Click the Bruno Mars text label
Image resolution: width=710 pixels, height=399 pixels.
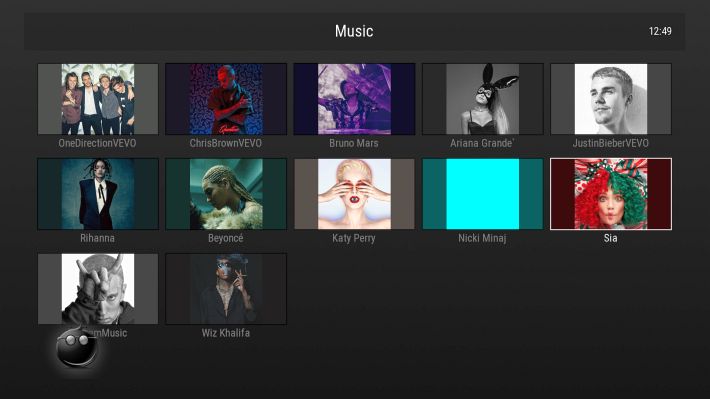pos(354,143)
